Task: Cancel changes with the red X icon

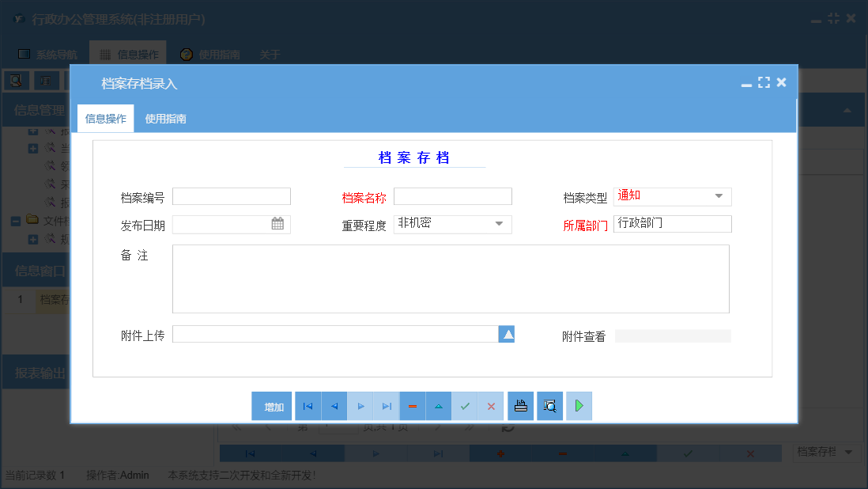Action: (491, 405)
